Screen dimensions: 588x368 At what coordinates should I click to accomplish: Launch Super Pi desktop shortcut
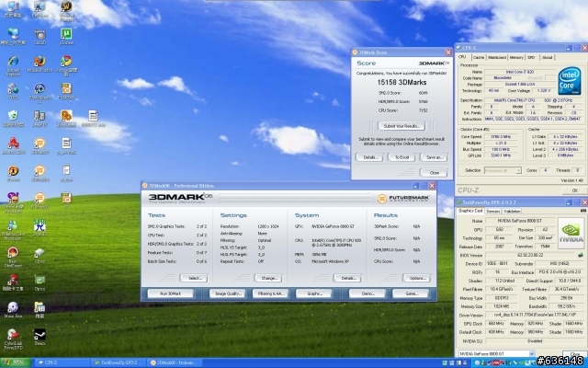tap(40, 228)
